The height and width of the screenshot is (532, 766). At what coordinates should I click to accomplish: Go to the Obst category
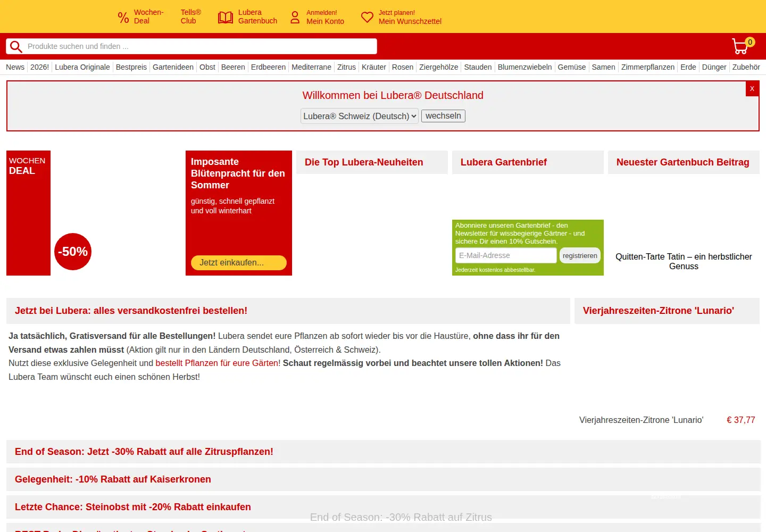pyautogui.click(x=207, y=67)
